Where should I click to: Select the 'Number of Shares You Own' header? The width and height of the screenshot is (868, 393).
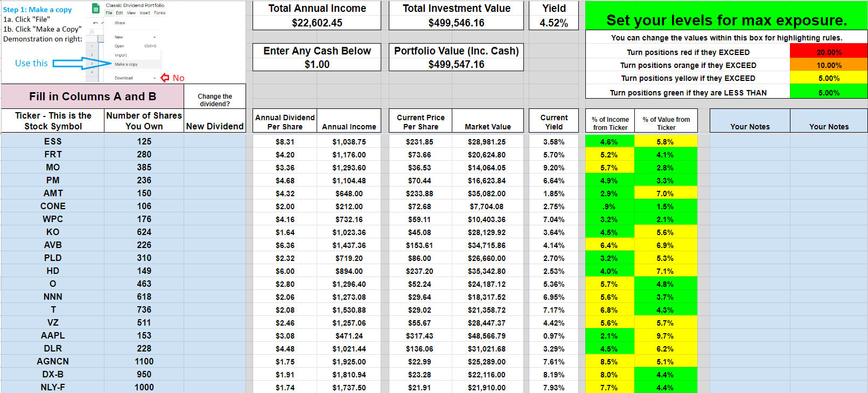click(144, 121)
